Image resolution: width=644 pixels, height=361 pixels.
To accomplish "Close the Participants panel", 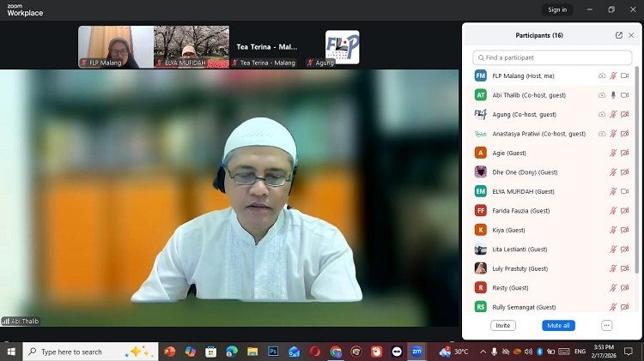I will (631, 35).
